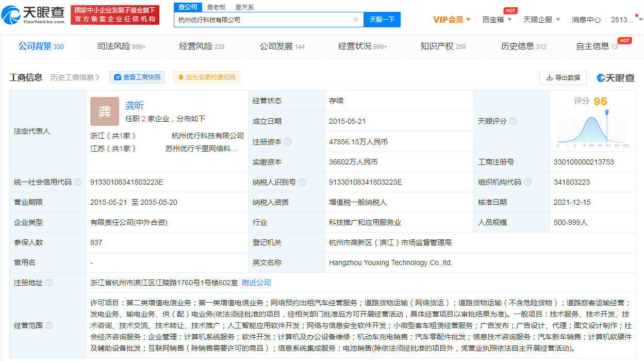This screenshot has width=644, height=361.
Task: Switch to 知识产权 tab
Action: pyautogui.click(x=443, y=46)
